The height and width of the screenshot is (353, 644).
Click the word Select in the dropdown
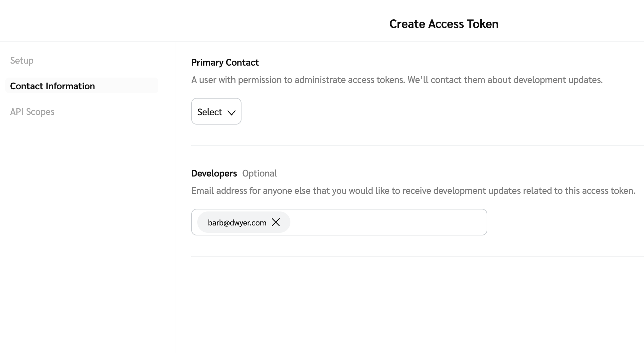pyautogui.click(x=210, y=112)
